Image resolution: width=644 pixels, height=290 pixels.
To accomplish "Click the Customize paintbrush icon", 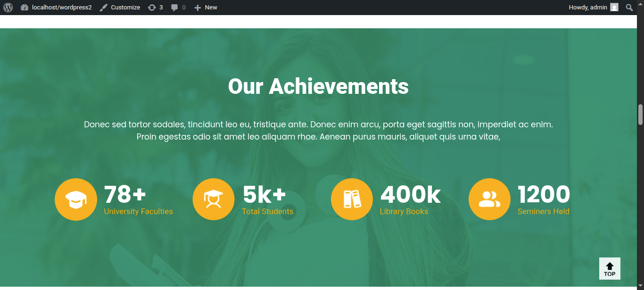I will (104, 8).
